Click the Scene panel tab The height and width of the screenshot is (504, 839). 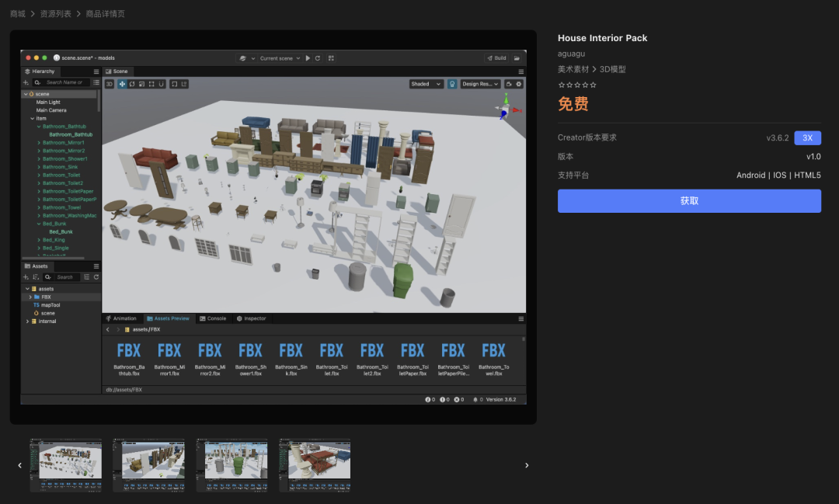point(118,71)
